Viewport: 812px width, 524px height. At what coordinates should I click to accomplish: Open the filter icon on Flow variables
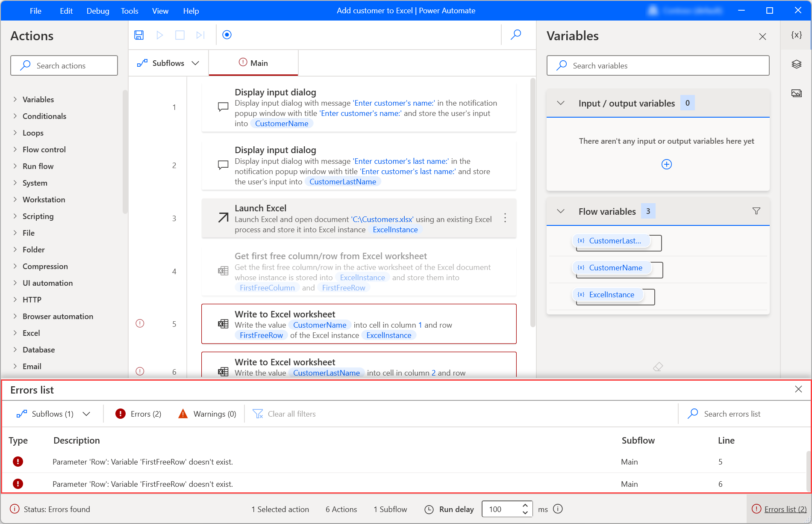pos(756,211)
